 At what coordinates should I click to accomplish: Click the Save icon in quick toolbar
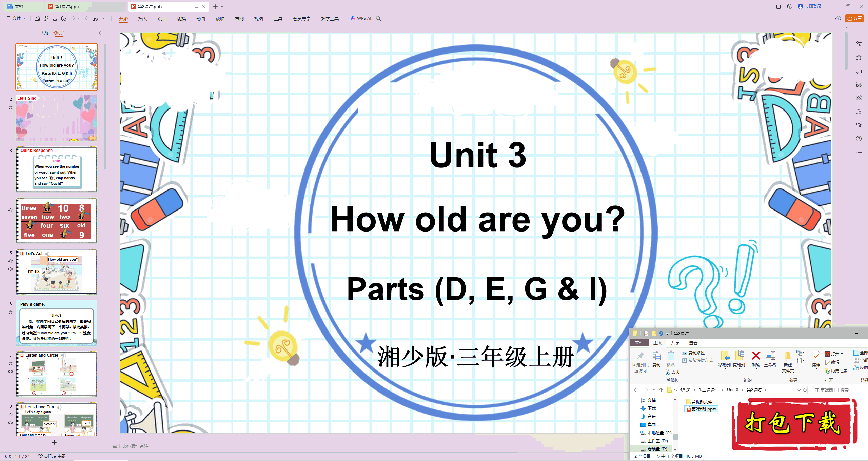pos(37,18)
